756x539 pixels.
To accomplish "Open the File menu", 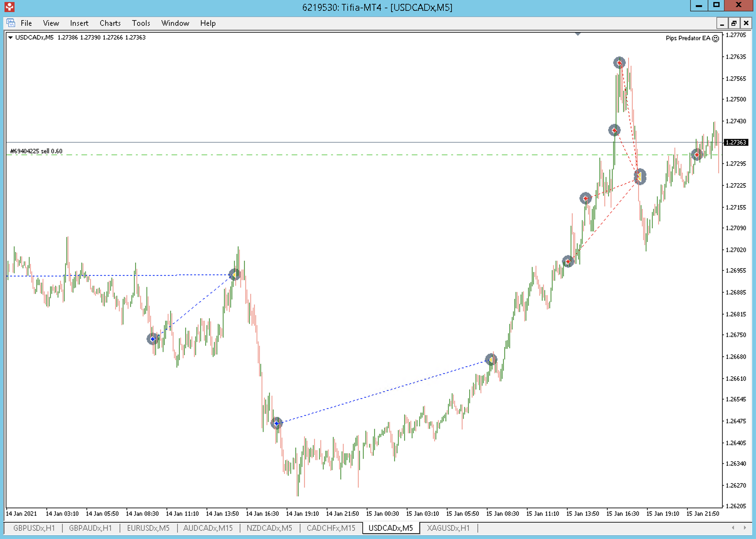I will (26, 23).
